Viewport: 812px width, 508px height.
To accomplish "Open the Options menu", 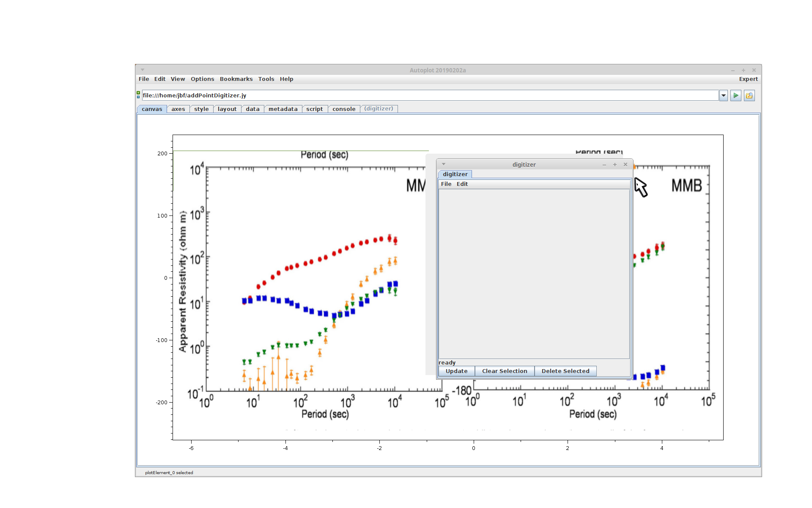I will pyautogui.click(x=202, y=79).
